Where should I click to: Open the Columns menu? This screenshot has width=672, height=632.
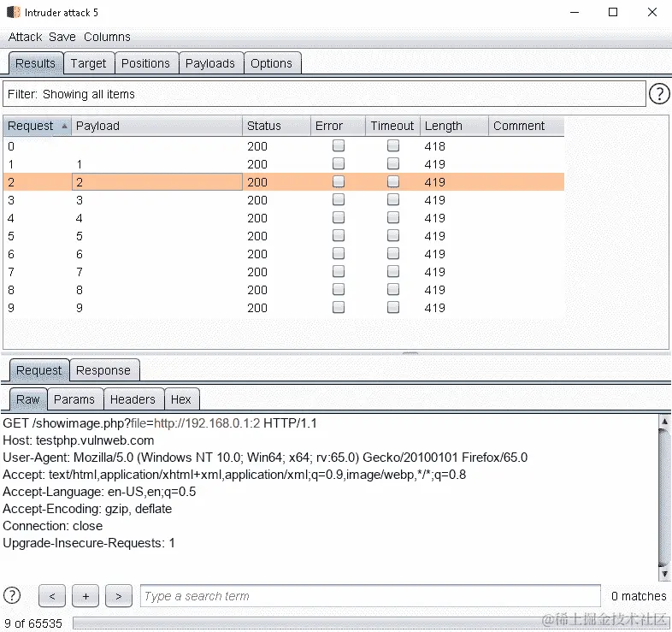point(107,37)
